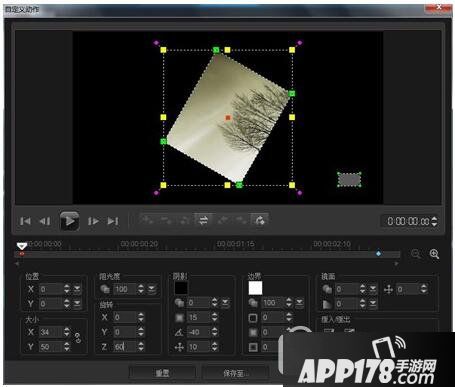Click the shadow blur icon

coord(179,317)
